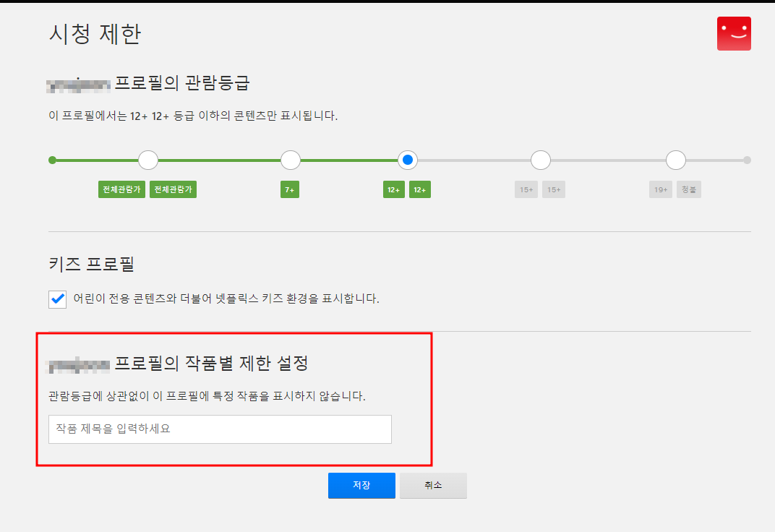The height and width of the screenshot is (532, 775).
Task: Click the first 전체관람가 green badge
Action: (121, 189)
